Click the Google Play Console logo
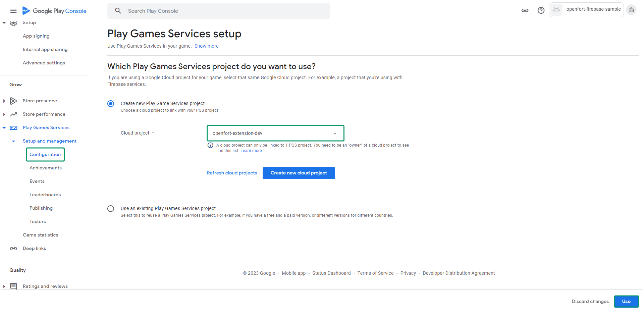644x313 pixels. [x=54, y=11]
